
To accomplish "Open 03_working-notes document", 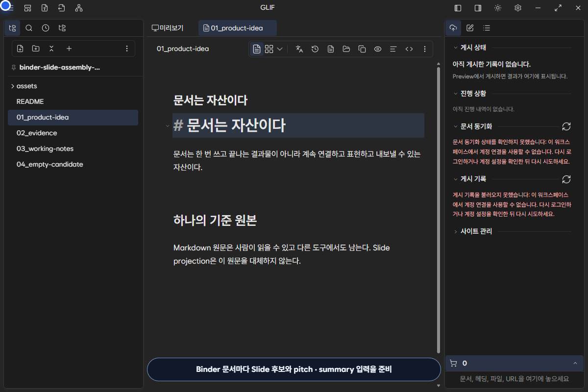I will click(73, 148).
